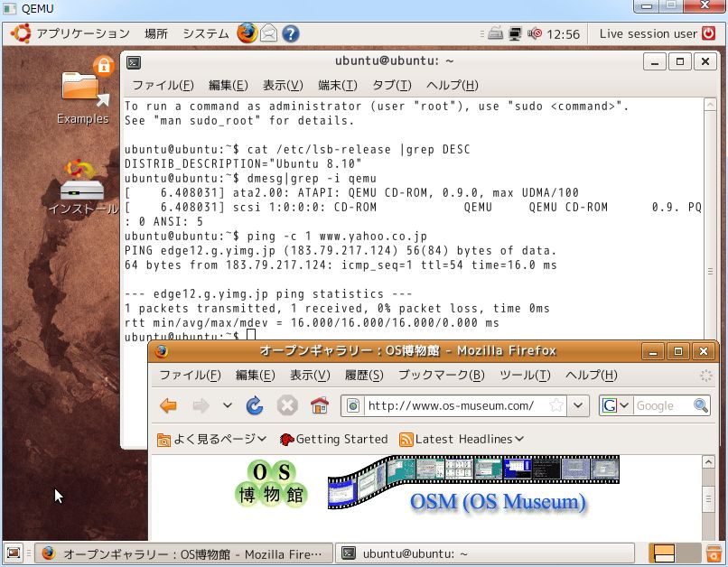Open the Firefox ツール(T) menu
728x567 pixels.
pyautogui.click(x=525, y=375)
